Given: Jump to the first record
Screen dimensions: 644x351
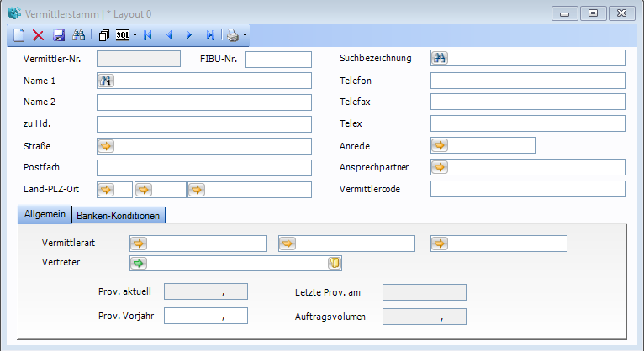Looking at the screenshot, I should 148,35.
